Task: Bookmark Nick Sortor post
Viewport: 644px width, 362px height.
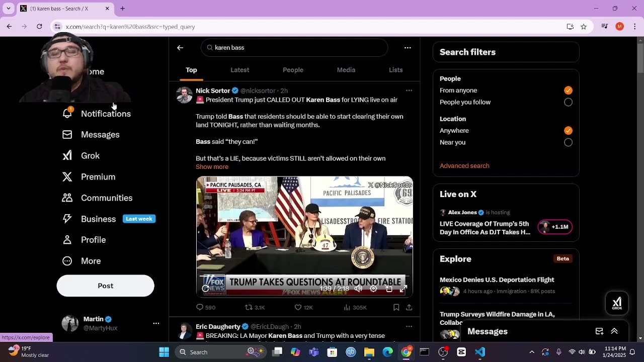Action: click(x=396, y=307)
